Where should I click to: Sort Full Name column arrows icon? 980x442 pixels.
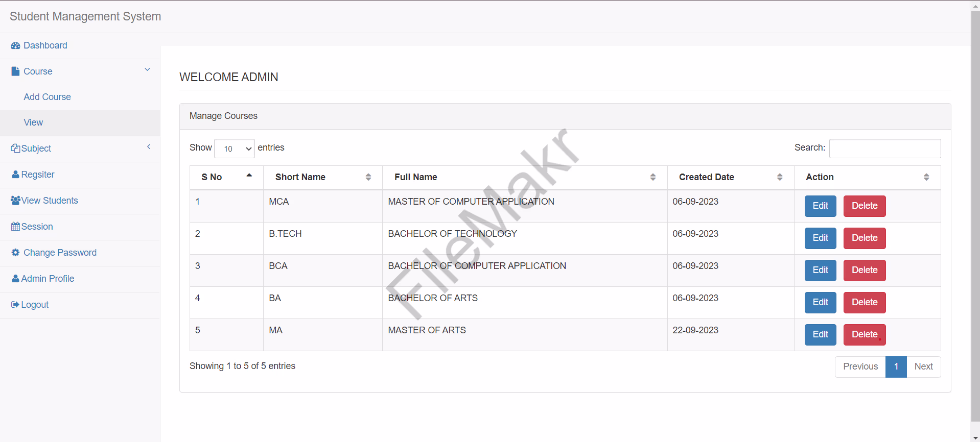pyautogui.click(x=653, y=177)
